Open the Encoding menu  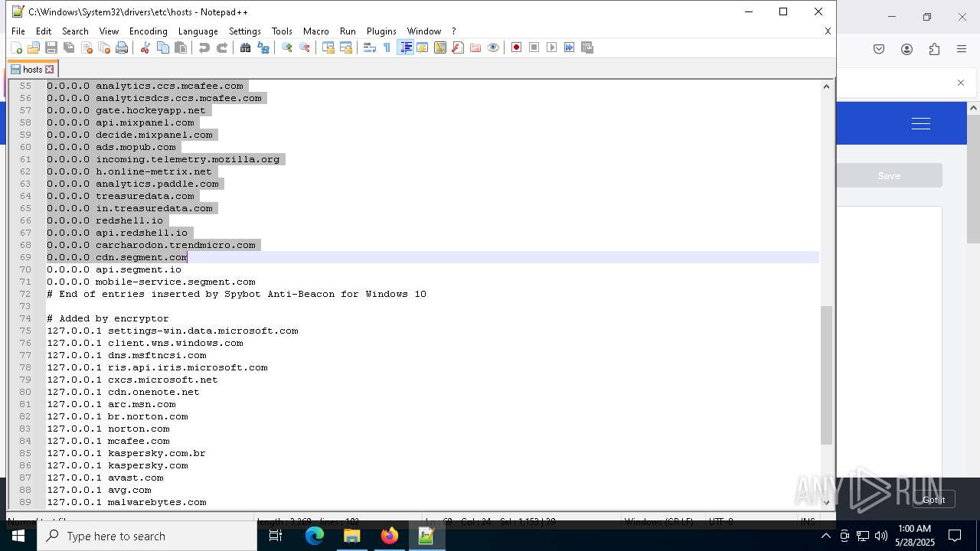[x=148, y=31]
